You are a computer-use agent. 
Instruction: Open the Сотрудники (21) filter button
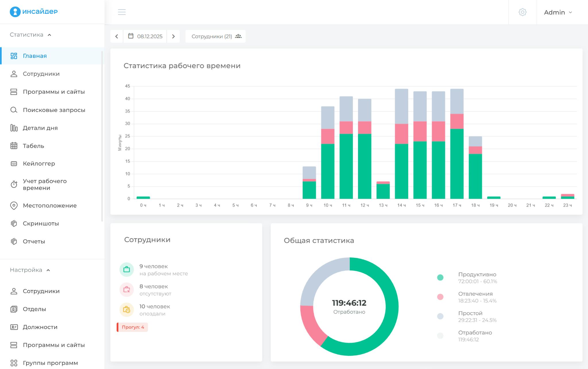[215, 36]
